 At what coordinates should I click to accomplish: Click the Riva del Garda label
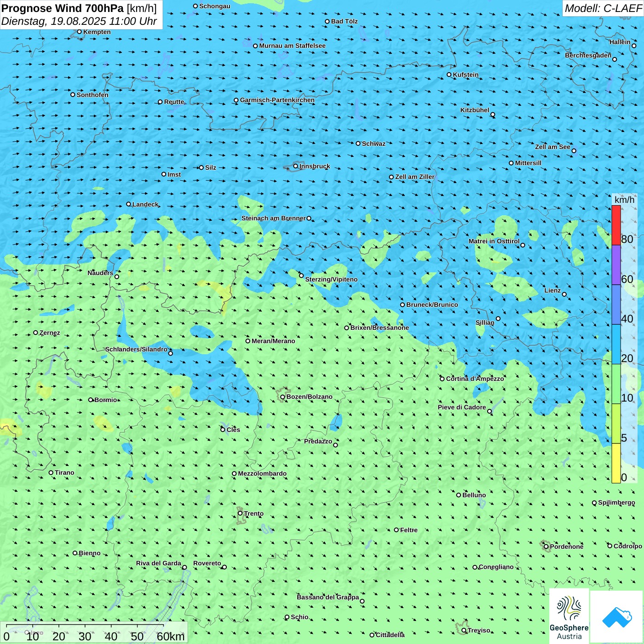[159, 563]
